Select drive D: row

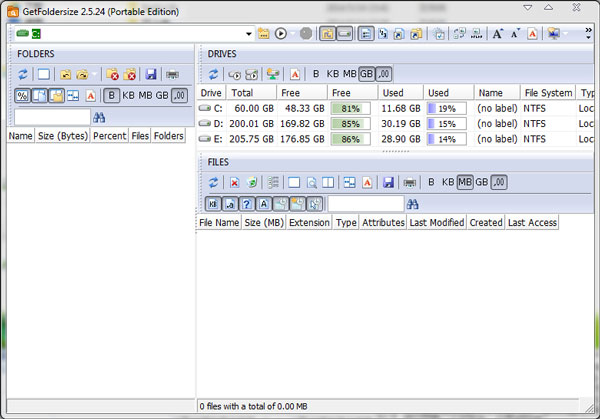click(396, 124)
